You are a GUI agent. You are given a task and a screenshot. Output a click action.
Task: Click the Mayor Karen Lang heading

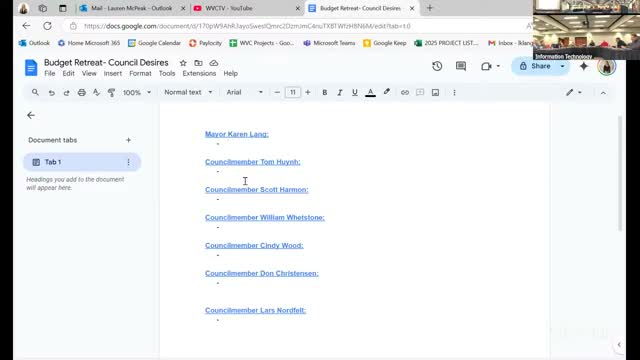point(237,134)
